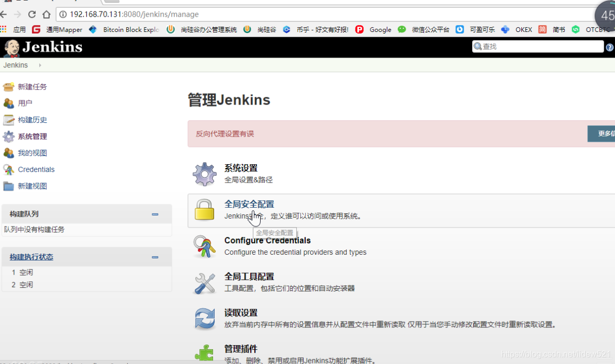This screenshot has width=615, height=364.
Task: Open the 微信公众平台 bookmark
Action: click(x=423, y=29)
